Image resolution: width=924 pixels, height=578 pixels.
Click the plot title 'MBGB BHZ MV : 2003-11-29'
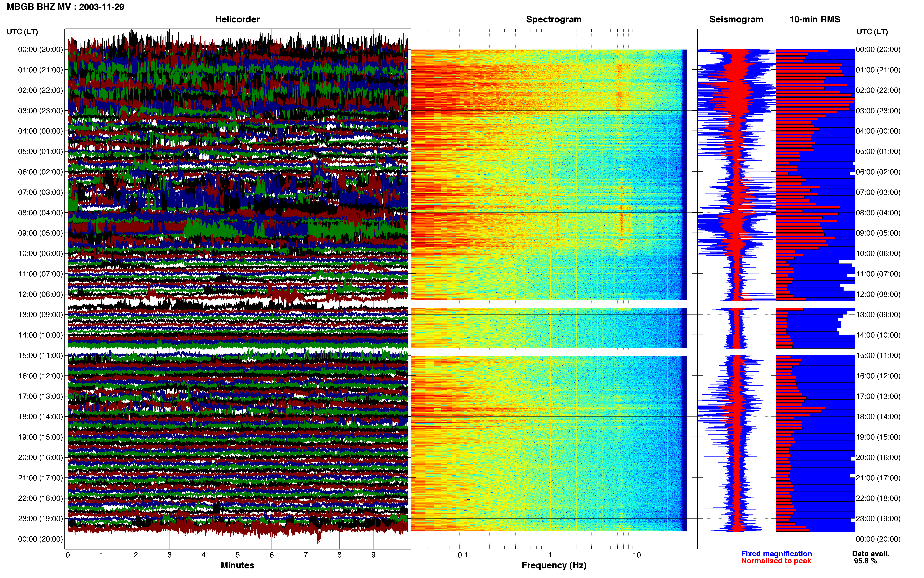65,7
